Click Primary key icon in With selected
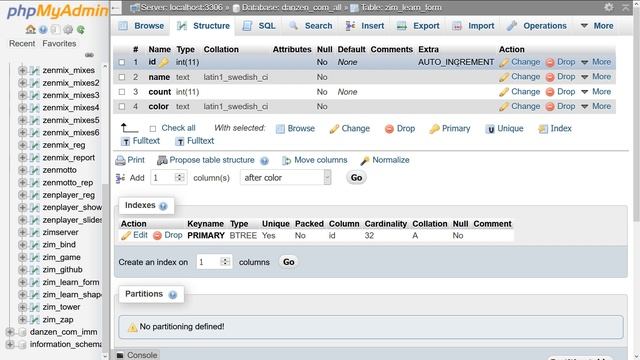Viewport: 640px width, 360px height. 434,129
